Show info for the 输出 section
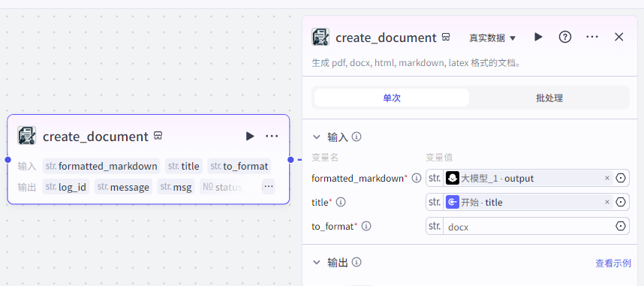The width and height of the screenshot is (644, 286). point(357,262)
